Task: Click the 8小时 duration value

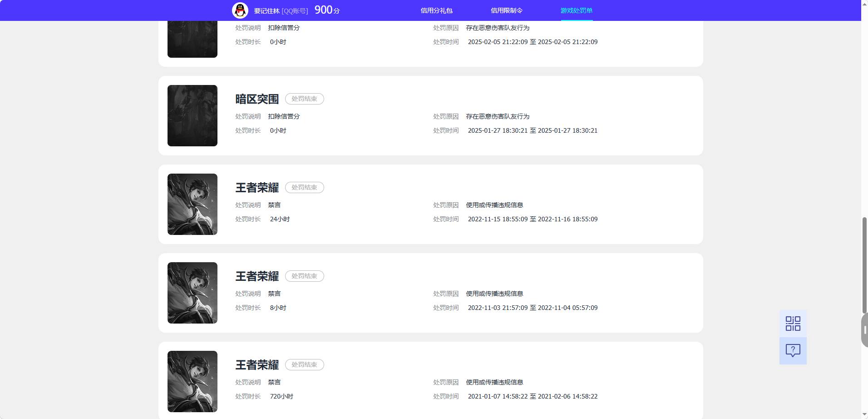Action: (278, 308)
